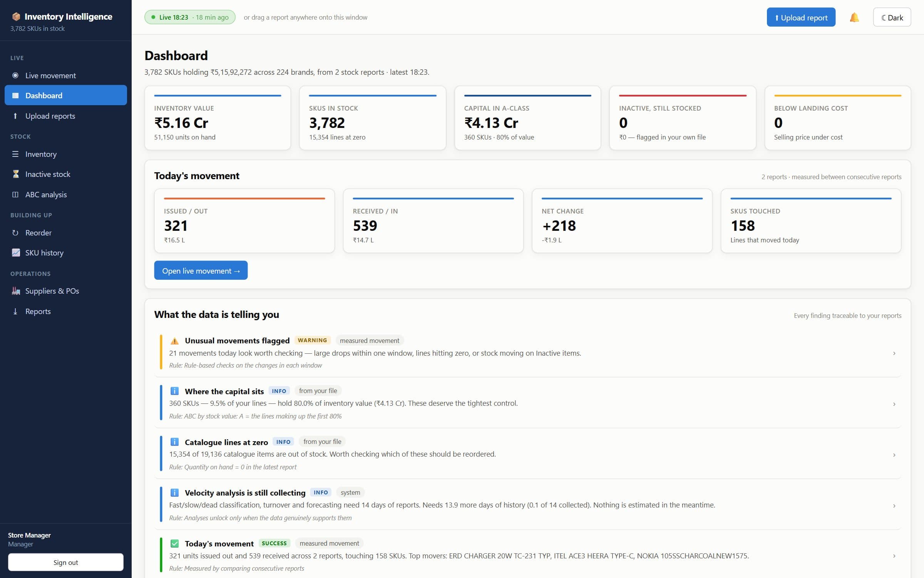Click the Upload report button

point(801,17)
